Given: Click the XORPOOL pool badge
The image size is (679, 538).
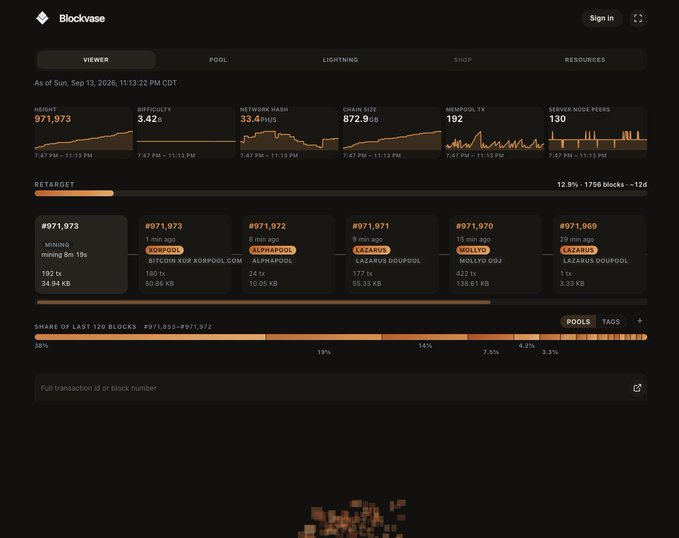Looking at the screenshot, I should pyautogui.click(x=164, y=250).
